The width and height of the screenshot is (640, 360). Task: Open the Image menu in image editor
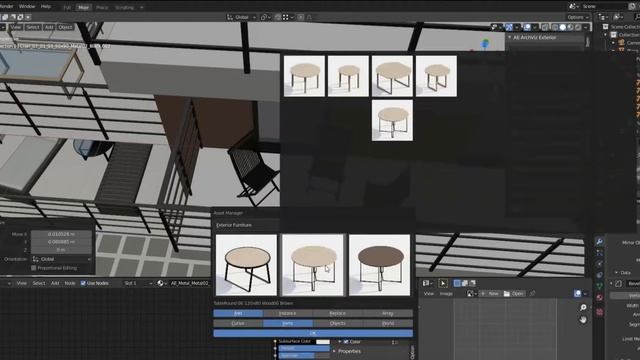[x=446, y=293]
